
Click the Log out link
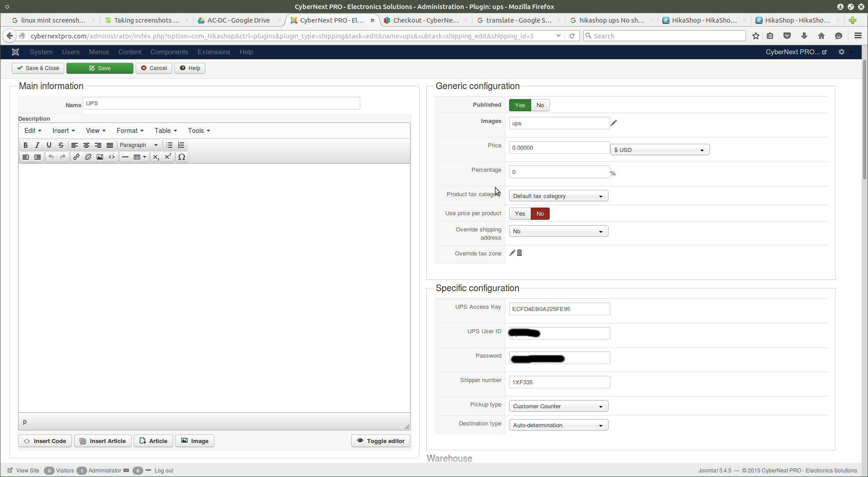click(x=164, y=471)
